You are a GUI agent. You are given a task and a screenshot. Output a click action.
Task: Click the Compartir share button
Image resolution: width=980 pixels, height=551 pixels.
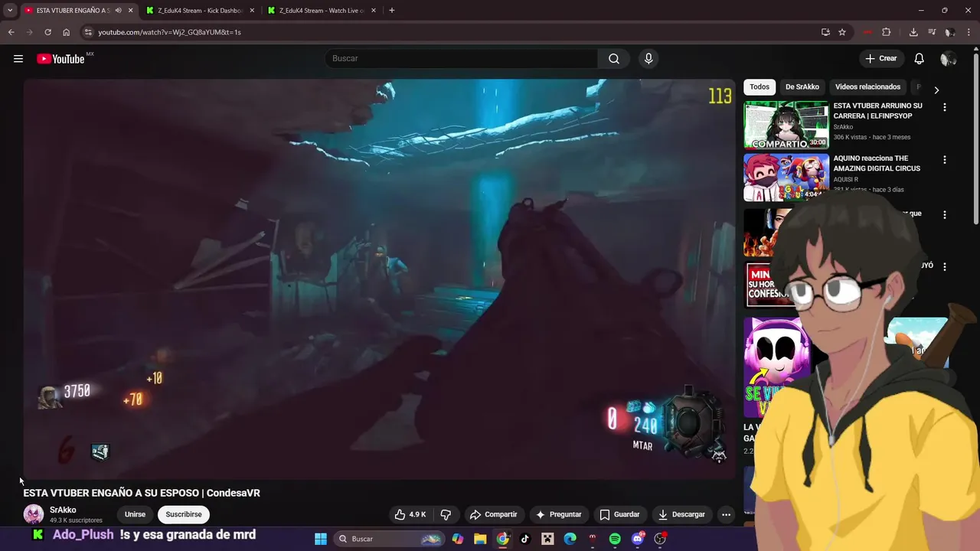pos(493,514)
